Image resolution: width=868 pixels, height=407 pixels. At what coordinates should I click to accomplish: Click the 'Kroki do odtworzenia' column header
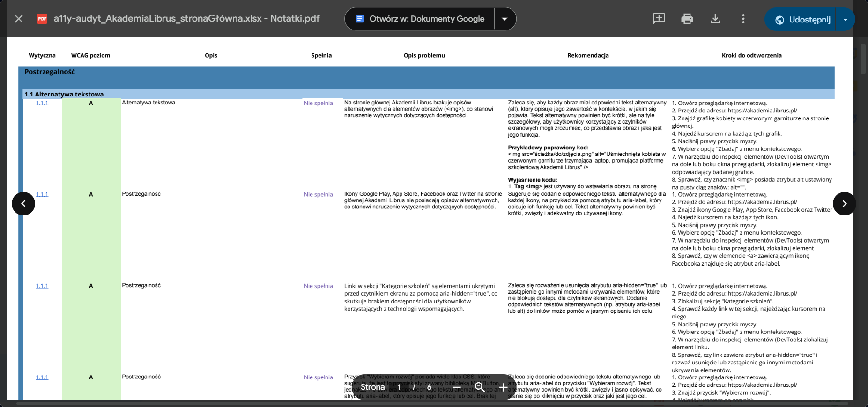(751, 55)
